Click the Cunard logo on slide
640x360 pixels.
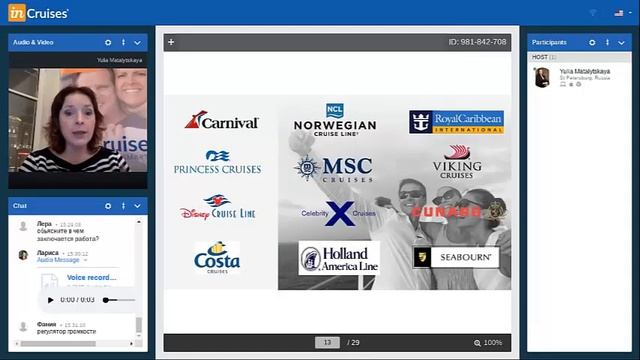tap(460, 211)
